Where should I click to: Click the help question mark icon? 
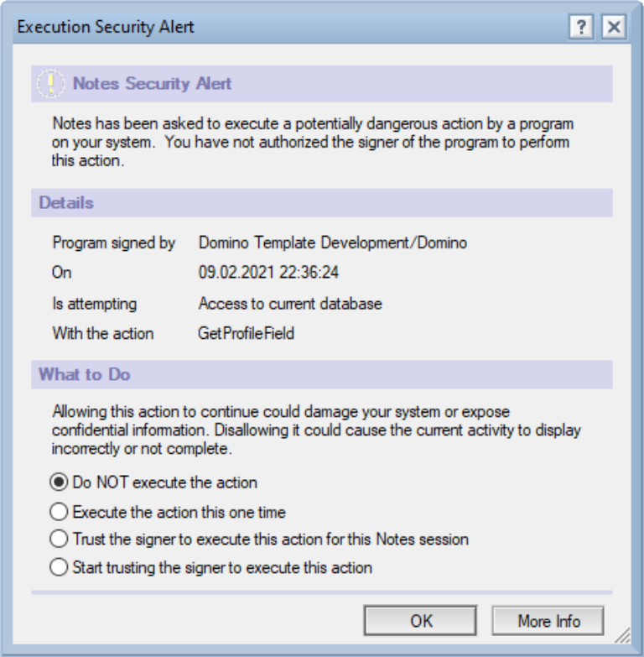[581, 27]
